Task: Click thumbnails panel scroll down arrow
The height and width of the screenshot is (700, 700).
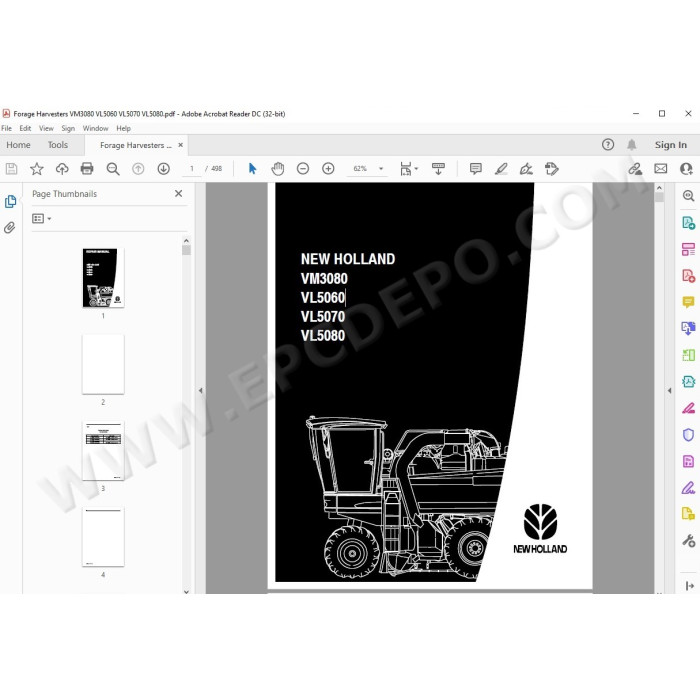Action: [186, 592]
